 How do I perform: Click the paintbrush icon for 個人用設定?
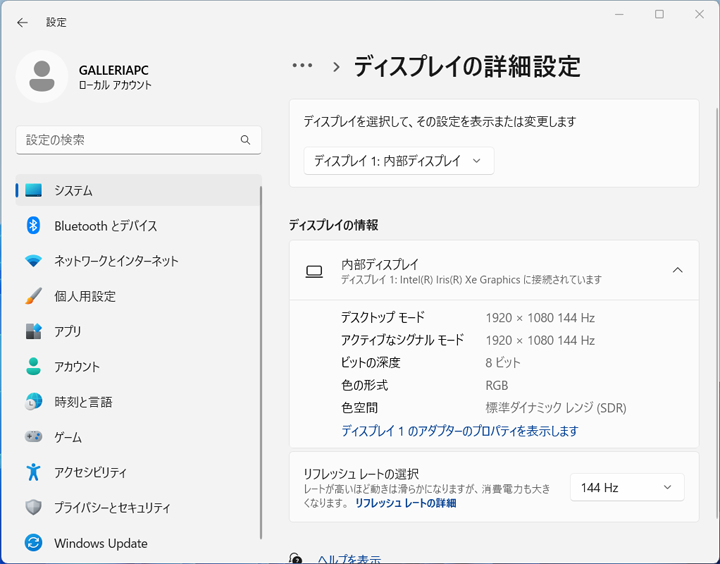pyautogui.click(x=33, y=296)
